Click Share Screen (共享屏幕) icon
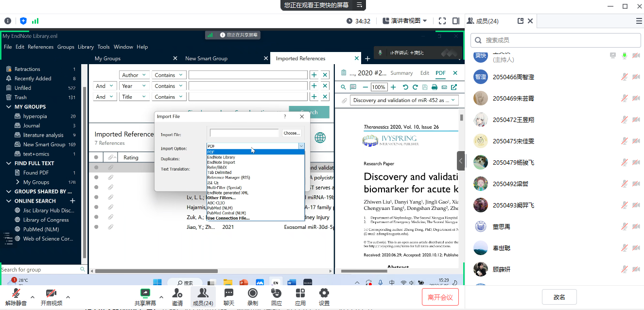The image size is (644, 310). [x=145, y=293]
